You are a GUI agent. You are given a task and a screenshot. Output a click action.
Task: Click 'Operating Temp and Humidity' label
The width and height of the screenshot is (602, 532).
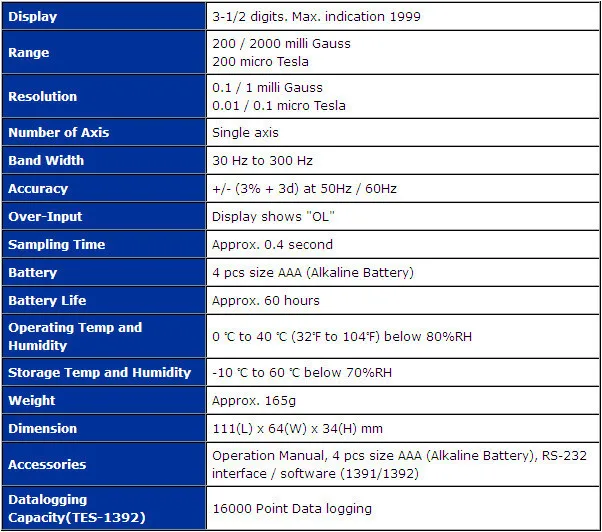point(75,336)
